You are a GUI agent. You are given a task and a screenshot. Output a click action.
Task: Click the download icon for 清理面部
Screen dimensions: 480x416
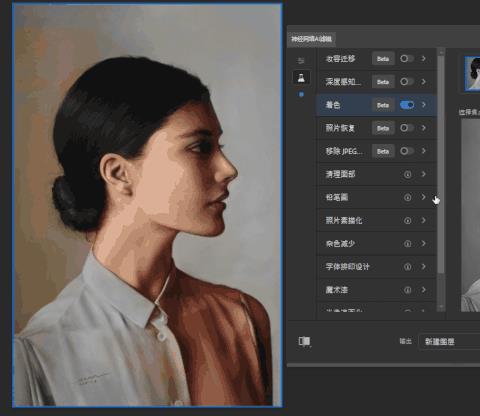click(x=407, y=174)
